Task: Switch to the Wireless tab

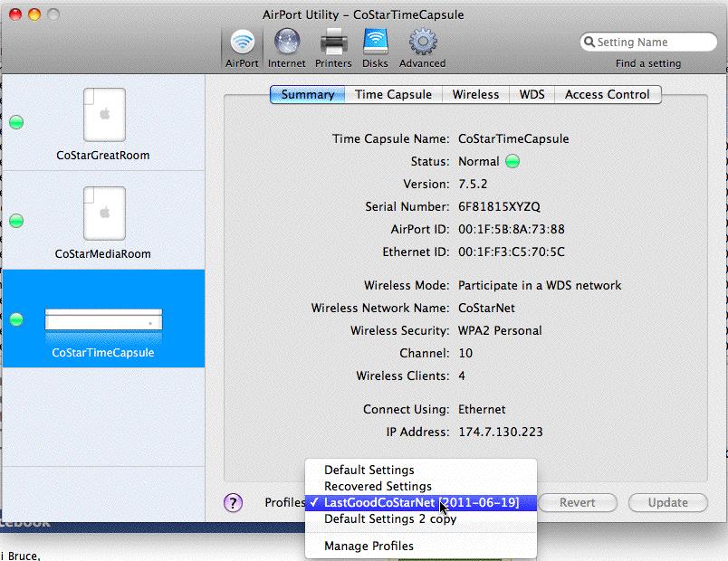Action: 475,95
